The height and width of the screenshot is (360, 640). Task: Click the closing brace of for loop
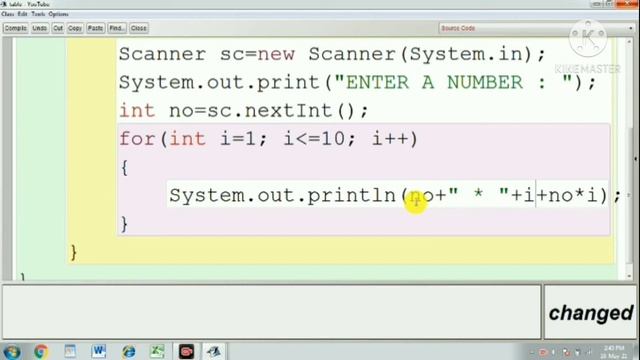pos(124,224)
